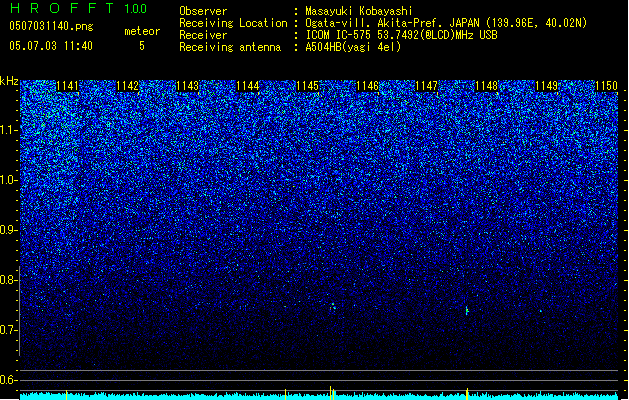The width and height of the screenshot is (629, 400).
Task: Select the filename 0507031140.png
Action: (x=51, y=26)
